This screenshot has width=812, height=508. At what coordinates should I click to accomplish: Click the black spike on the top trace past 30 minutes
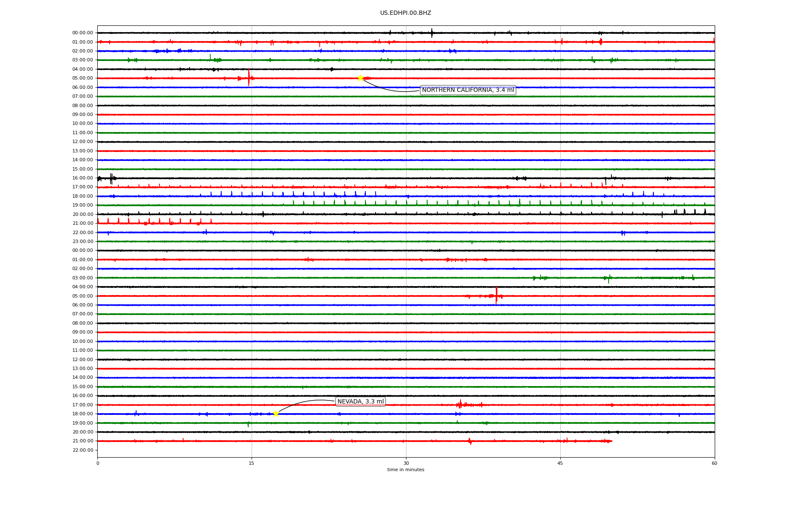[x=432, y=33]
